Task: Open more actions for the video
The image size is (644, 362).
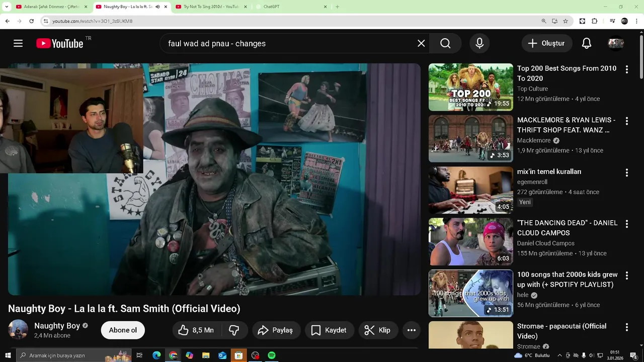Action: coord(412,330)
